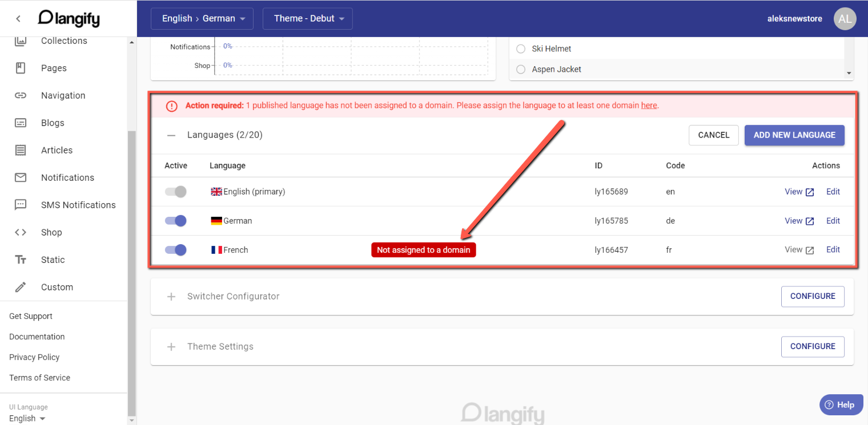Click the SMS Notifications chat icon

21,205
